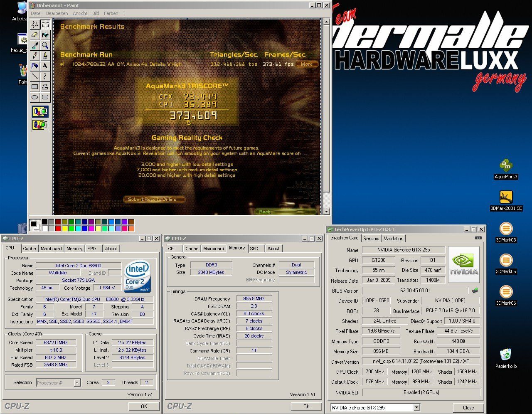Choose the Ellipse shape tool
Image resolution: width=532 pixels, height=414 pixels.
point(35,97)
